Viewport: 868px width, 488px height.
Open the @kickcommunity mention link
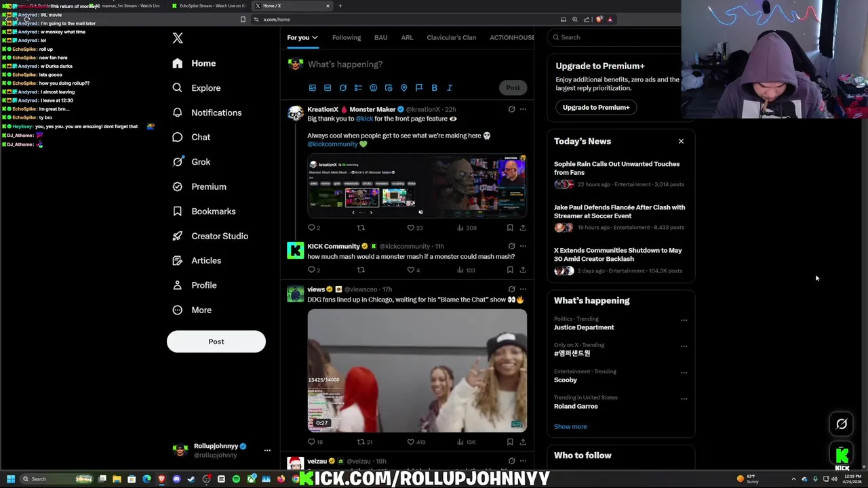pyautogui.click(x=332, y=144)
